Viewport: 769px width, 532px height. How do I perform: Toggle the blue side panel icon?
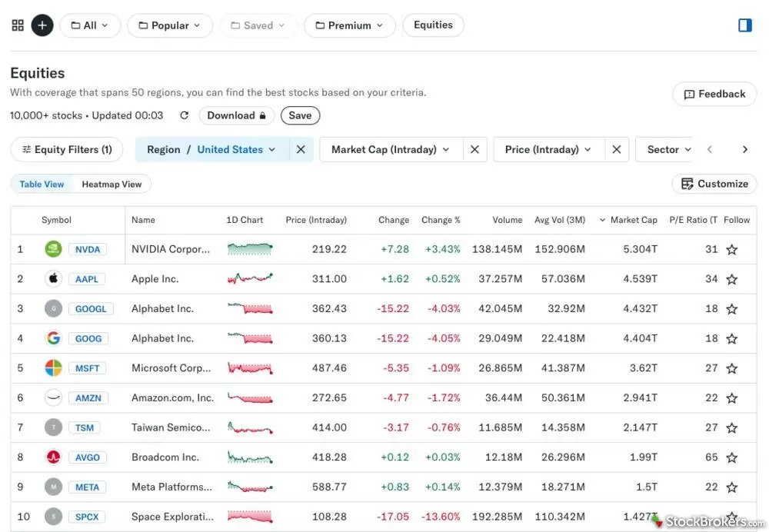744,25
